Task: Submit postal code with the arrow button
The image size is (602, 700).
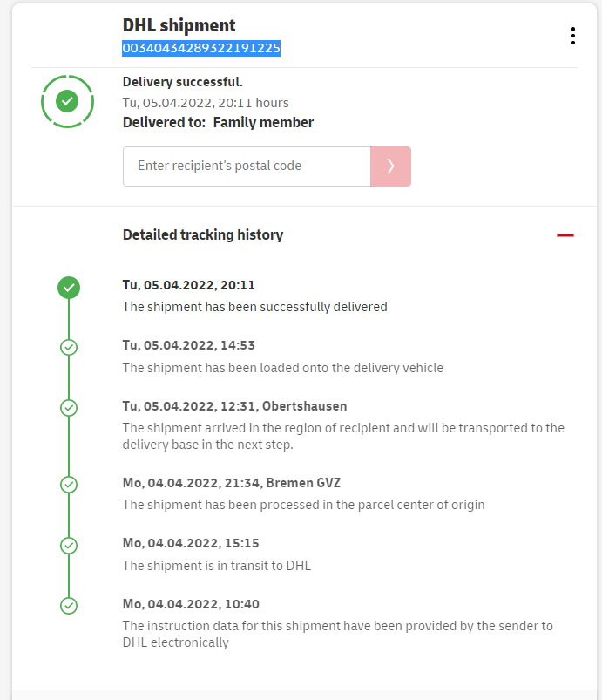Action: [390, 167]
